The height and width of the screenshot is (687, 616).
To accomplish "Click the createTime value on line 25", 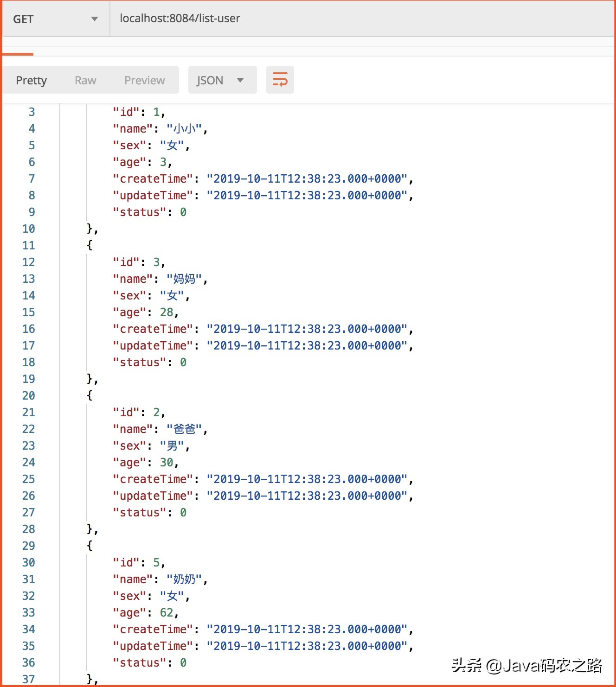I will click(307, 479).
